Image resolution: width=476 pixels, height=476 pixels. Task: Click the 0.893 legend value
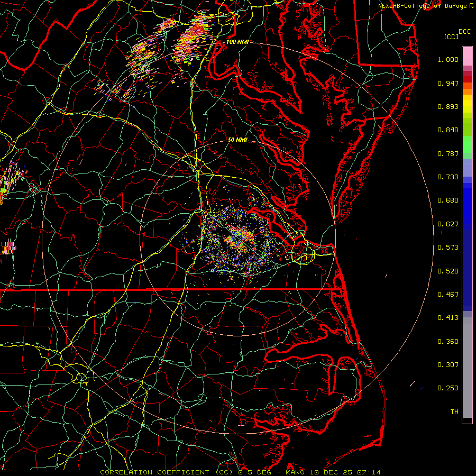[x=448, y=106]
